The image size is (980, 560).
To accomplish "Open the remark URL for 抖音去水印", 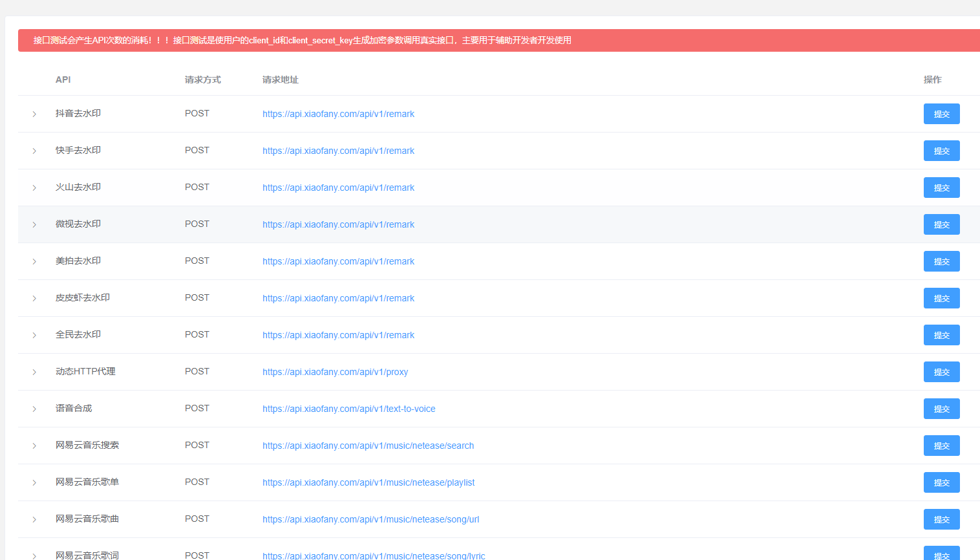I will pyautogui.click(x=338, y=114).
